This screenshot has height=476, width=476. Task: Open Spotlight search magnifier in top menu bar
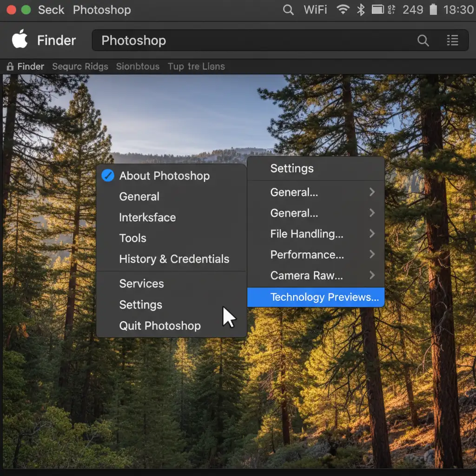point(288,10)
